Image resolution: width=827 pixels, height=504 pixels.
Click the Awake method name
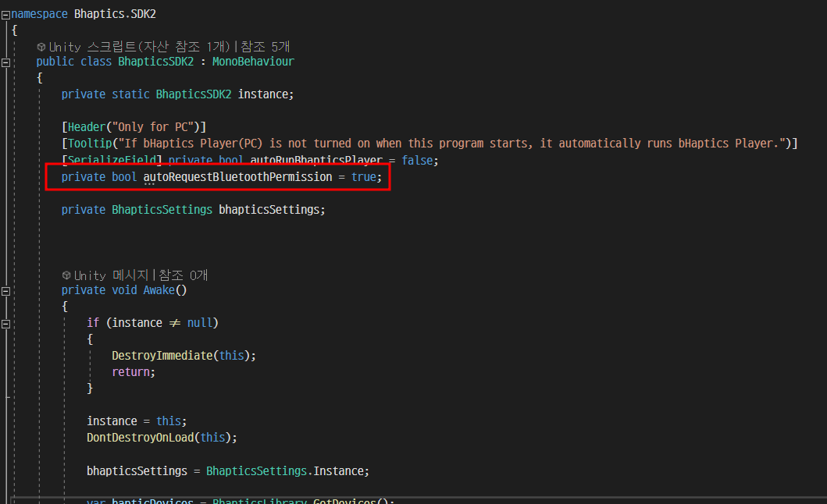pos(159,290)
